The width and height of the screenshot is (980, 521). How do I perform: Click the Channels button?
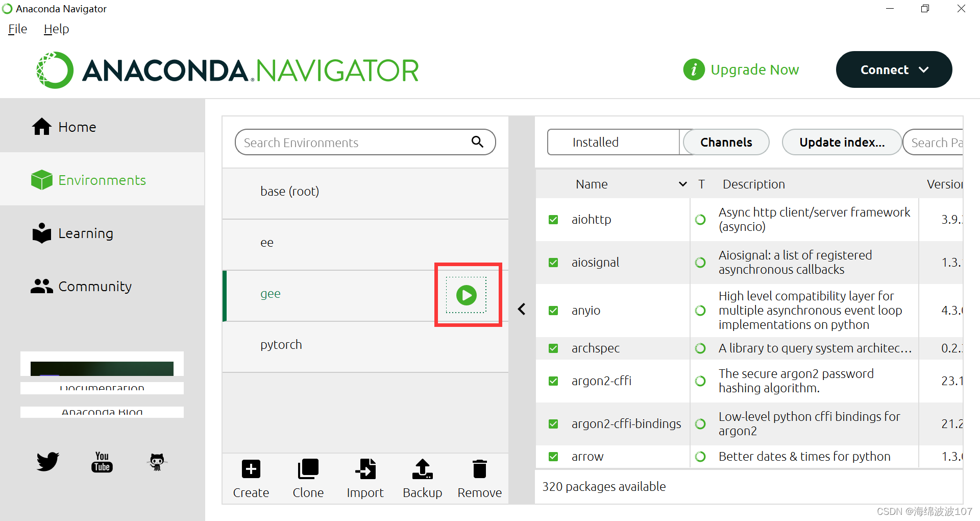click(x=726, y=142)
